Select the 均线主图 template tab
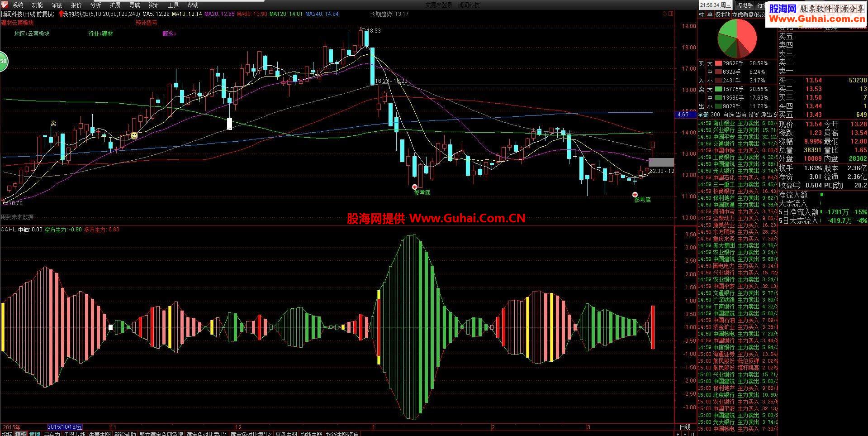This screenshot has width=868, height=436. pos(312,433)
